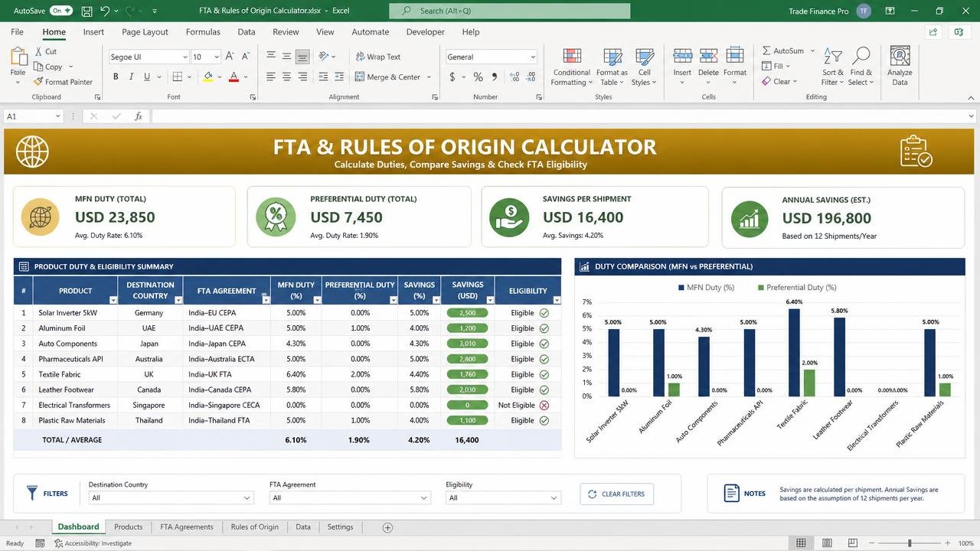Image resolution: width=980 pixels, height=551 pixels.
Task: Click the Orientation angle icon
Action: point(324,57)
